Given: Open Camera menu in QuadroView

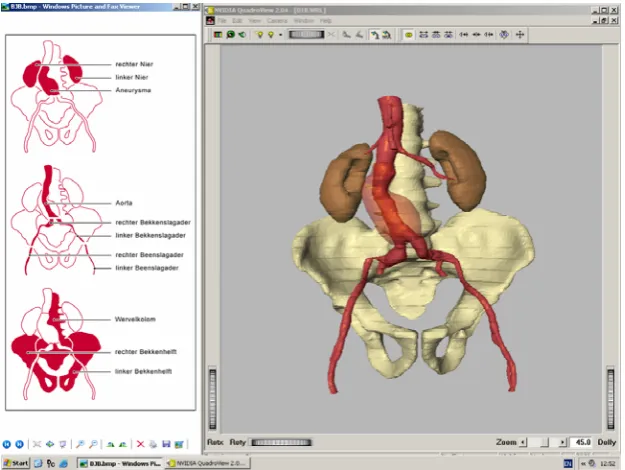Looking at the screenshot, I should click(277, 21).
